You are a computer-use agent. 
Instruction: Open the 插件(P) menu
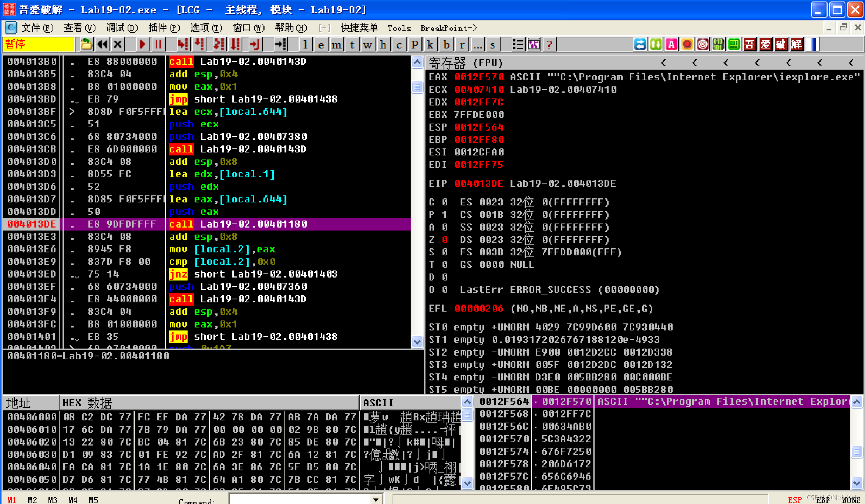[x=164, y=28]
